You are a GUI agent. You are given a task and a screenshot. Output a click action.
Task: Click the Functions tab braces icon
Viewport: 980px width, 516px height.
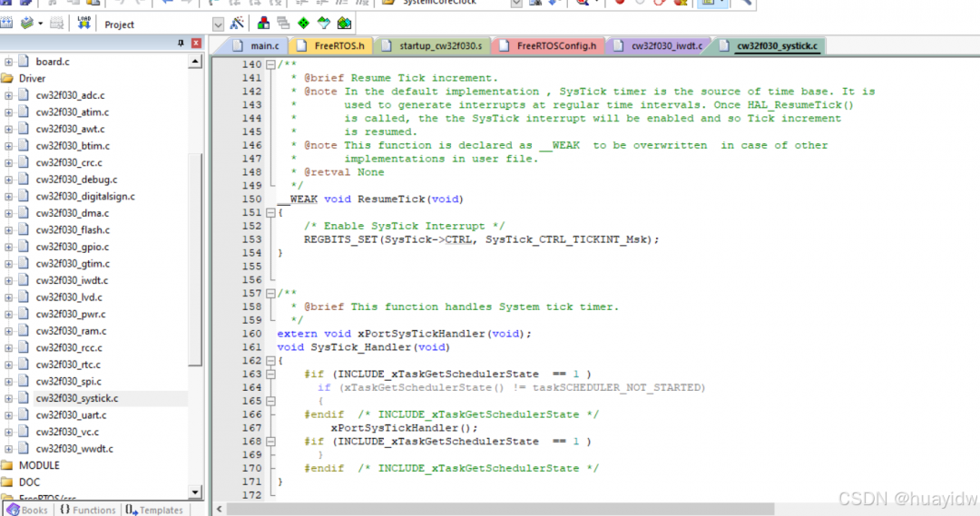(65, 510)
